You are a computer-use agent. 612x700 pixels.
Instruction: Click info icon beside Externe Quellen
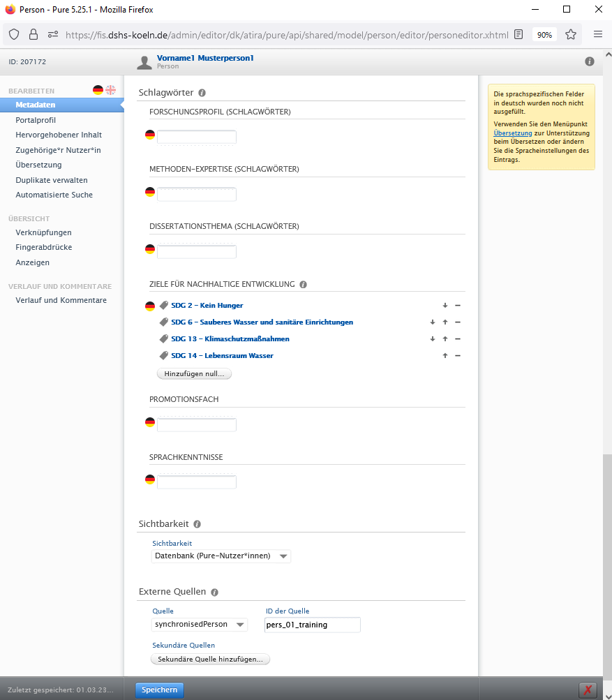click(214, 592)
